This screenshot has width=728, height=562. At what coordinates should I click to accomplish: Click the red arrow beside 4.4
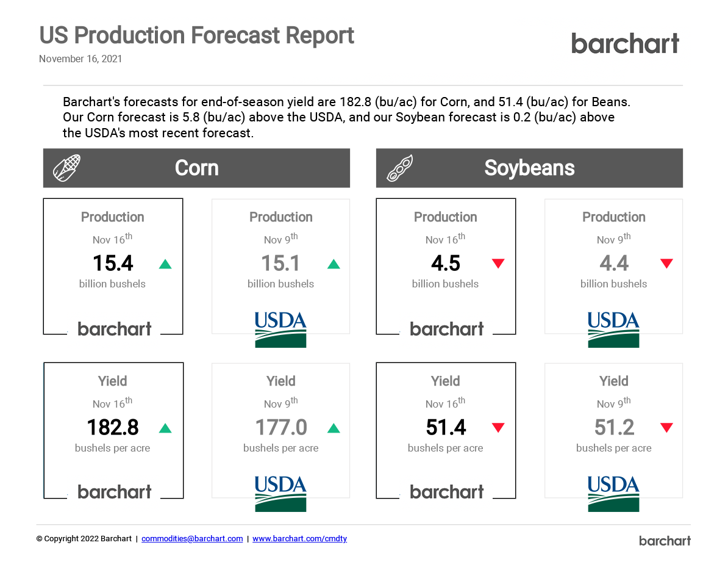(x=666, y=264)
